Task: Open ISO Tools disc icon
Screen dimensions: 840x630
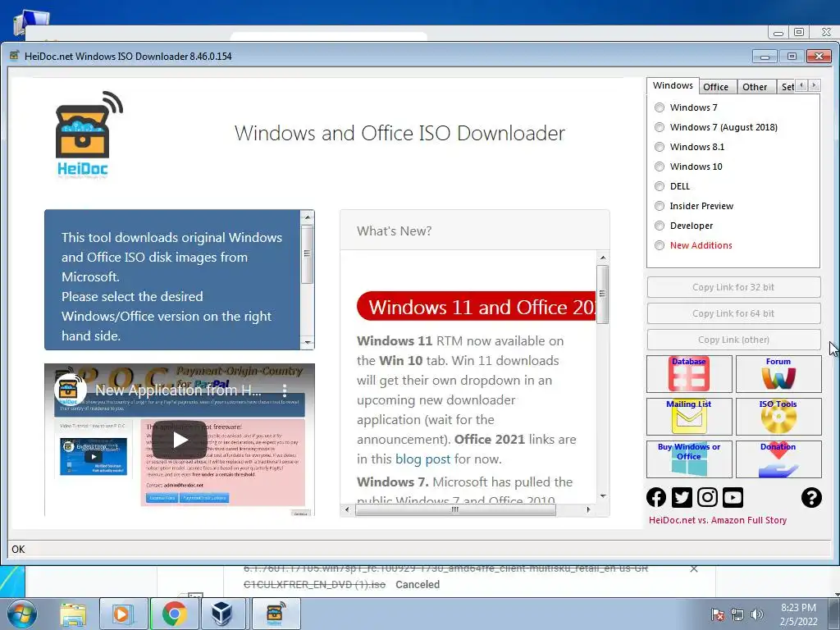Action: (778, 417)
